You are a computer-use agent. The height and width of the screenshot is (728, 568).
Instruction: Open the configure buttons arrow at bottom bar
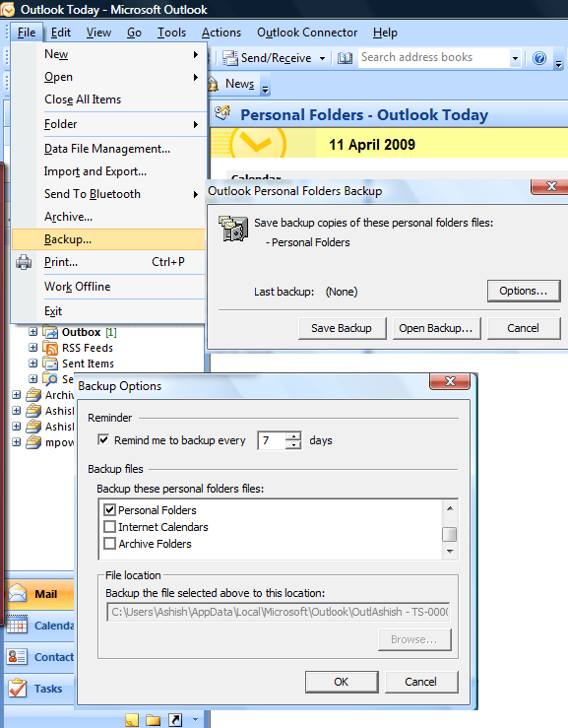point(195,720)
